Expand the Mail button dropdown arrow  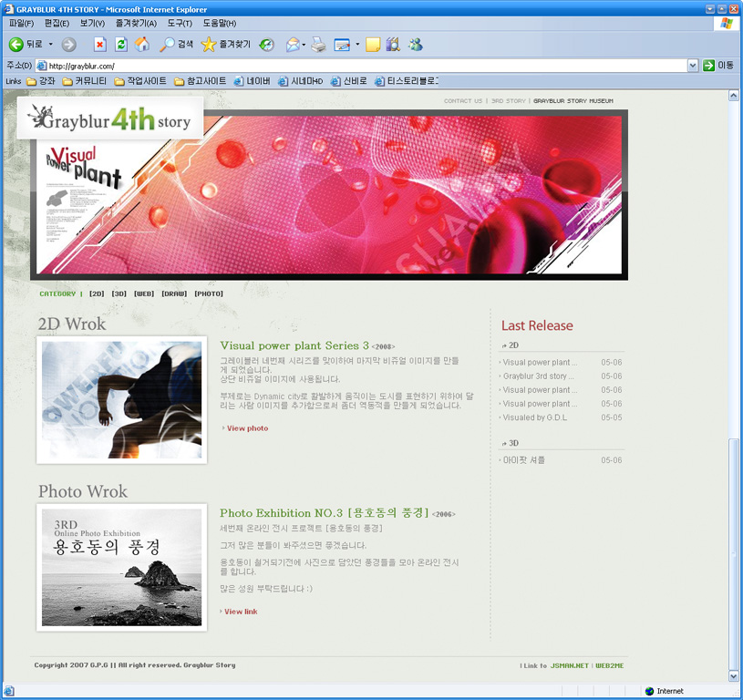[304, 44]
